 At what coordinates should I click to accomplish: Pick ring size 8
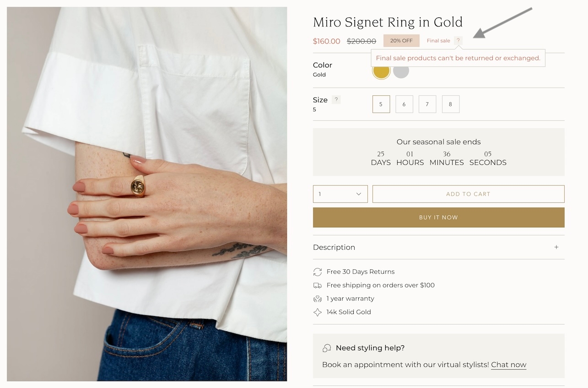click(x=451, y=104)
